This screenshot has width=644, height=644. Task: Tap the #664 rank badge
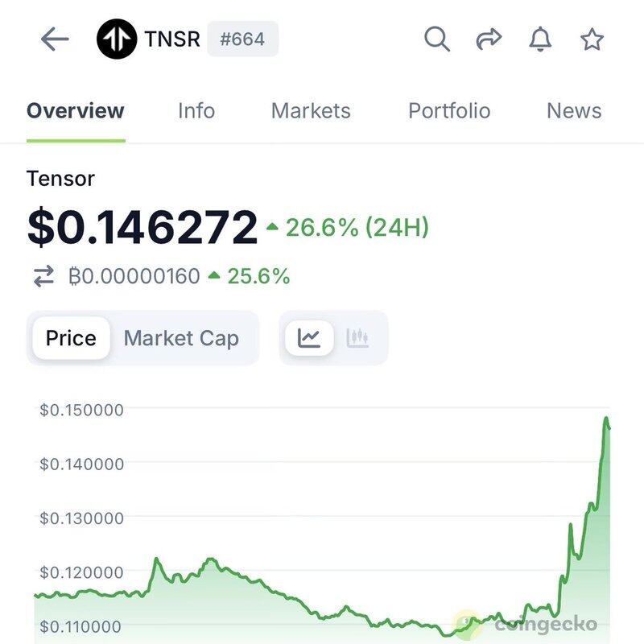pos(242,39)
